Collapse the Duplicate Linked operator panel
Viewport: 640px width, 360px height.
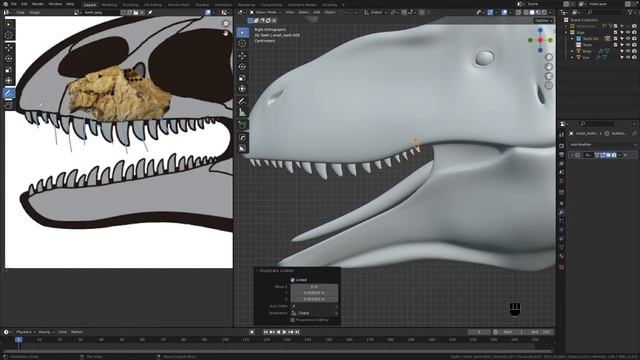tap(257, 271)
